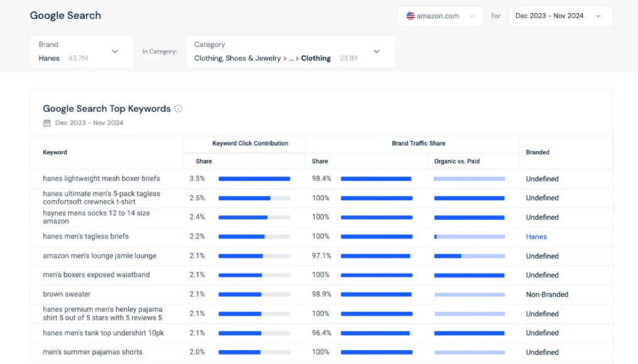The image size is (638, 364).
Task: Click the Non-Branded label for brown sweater
Action: [x=547, y=294]
